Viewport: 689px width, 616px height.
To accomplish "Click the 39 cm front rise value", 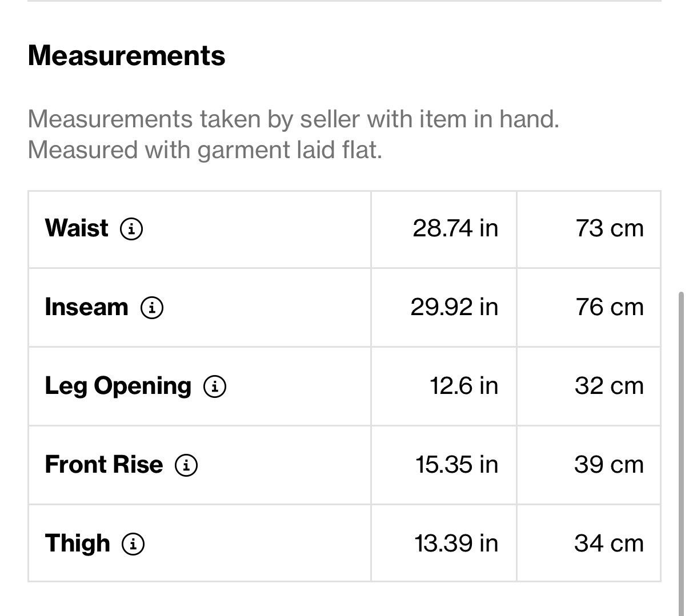I will click(610, 465).
